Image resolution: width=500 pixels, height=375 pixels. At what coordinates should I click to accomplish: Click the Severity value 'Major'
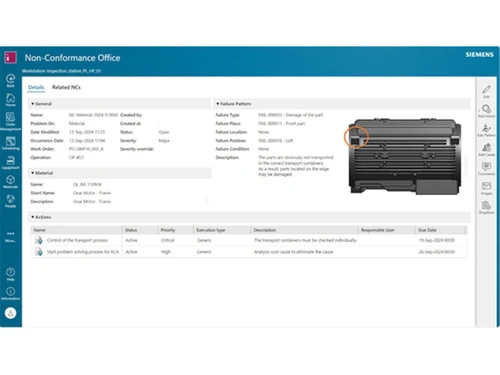164,141
